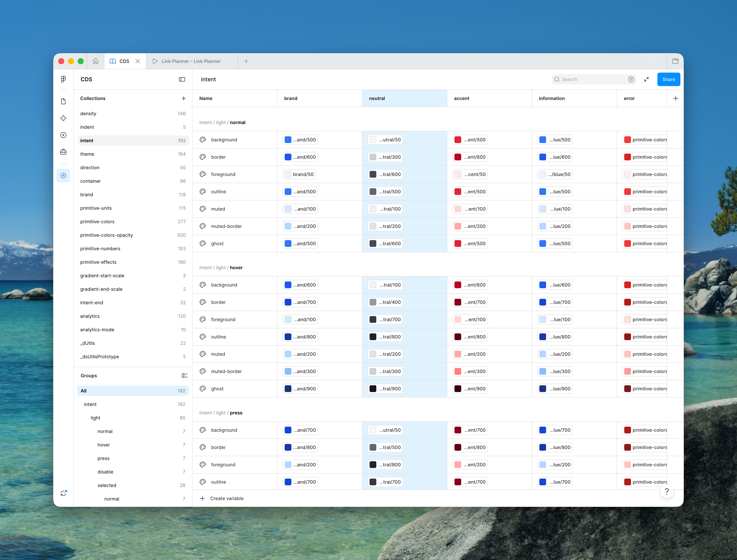Click the intent / light / press heading

coord(221,413)
